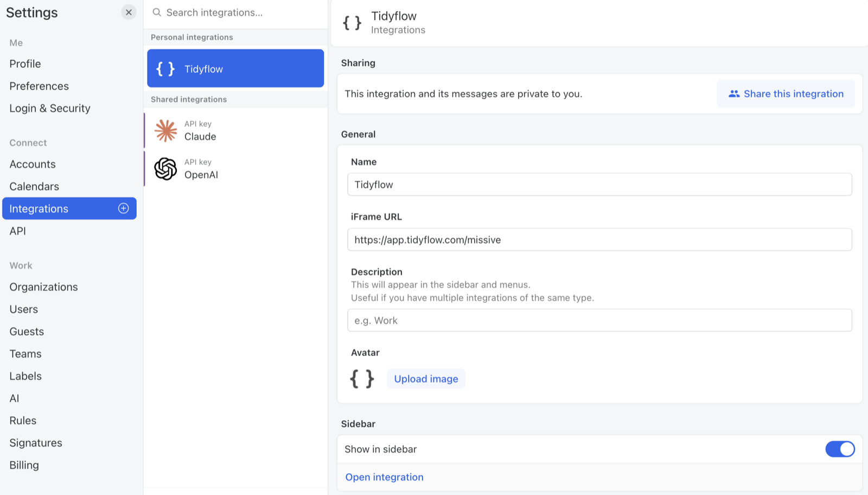Click the Upload image button
868x495 pixels.
click(x=426, y=379)
